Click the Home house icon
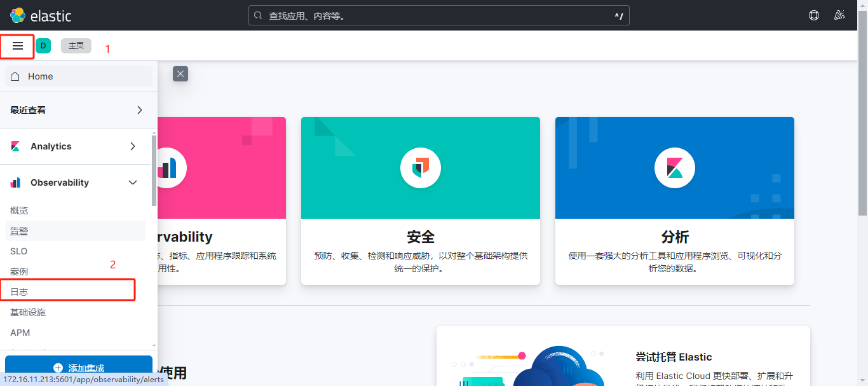This screenshot has height=386, width=868. pyautogui.click(x=15, y=76)
